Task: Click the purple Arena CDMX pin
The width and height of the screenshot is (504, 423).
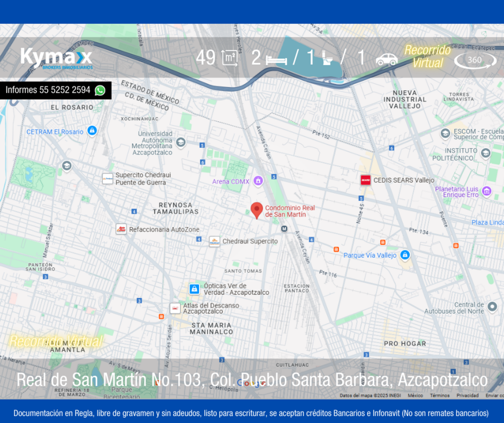Action: [x=258, y=181]
